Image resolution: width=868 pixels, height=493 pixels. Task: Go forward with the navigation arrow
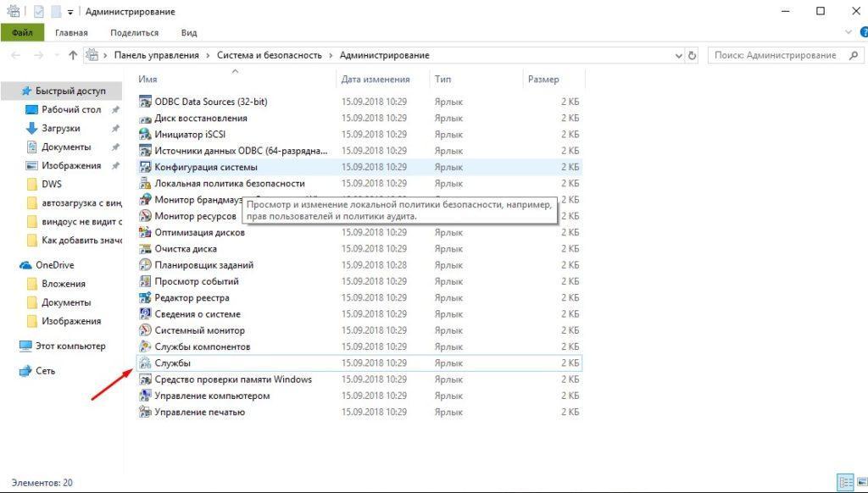(x=38, y=55)
